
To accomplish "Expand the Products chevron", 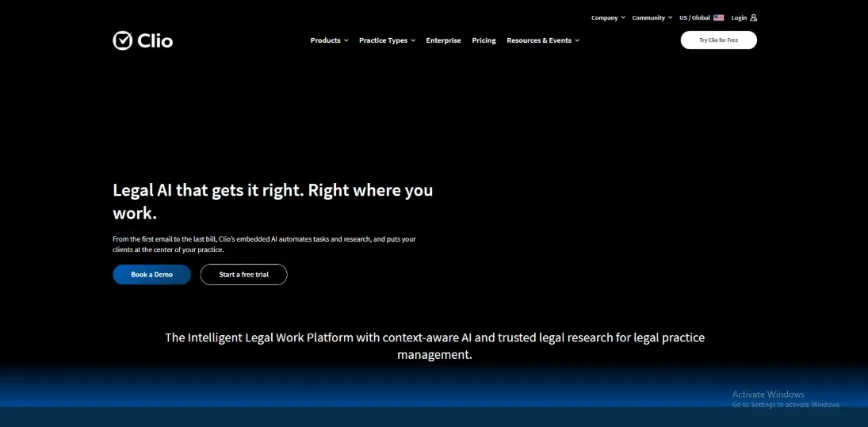I will pos(346,40).
